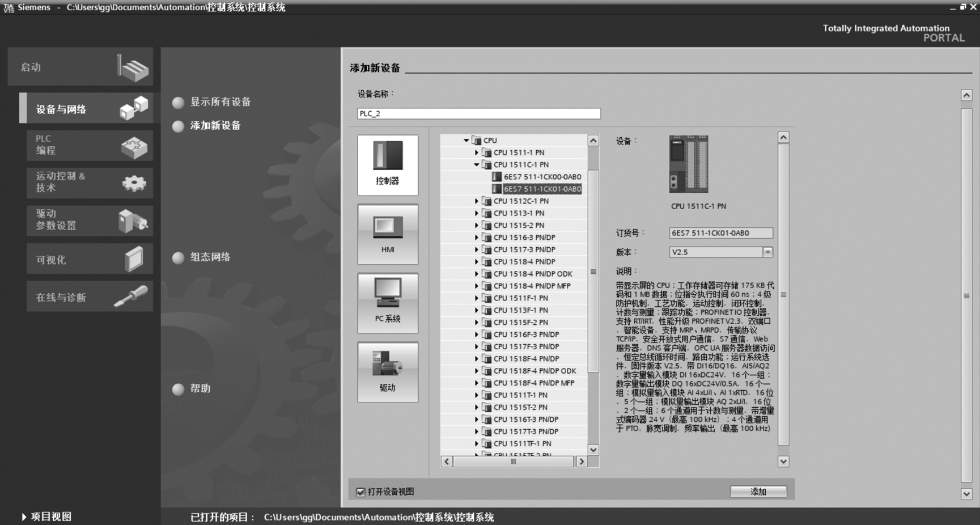Choose 显示所有设备 option
This screenshot has width=980, height=525.
[x=211, y=102]
